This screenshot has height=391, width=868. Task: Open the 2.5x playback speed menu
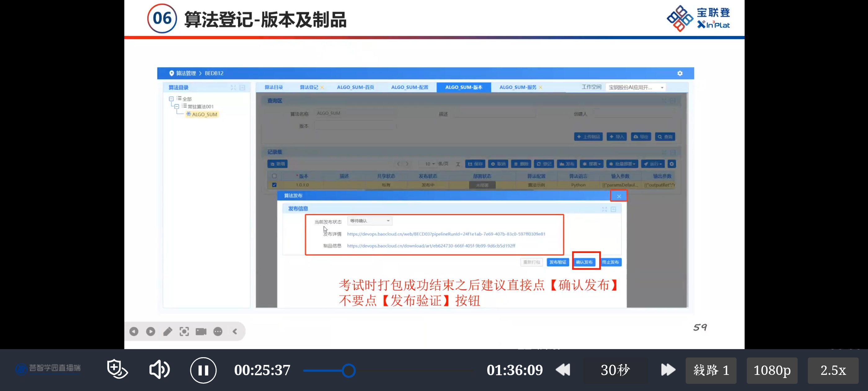click(833, 370)
